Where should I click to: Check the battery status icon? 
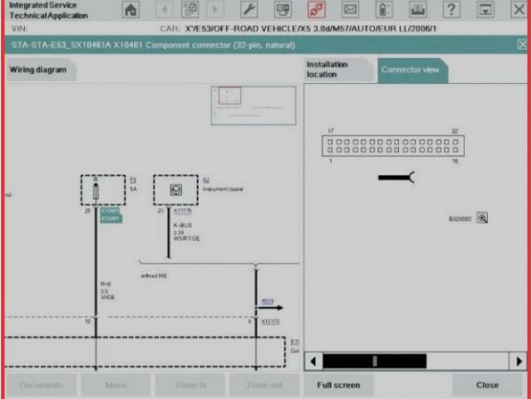coord(383,10)
